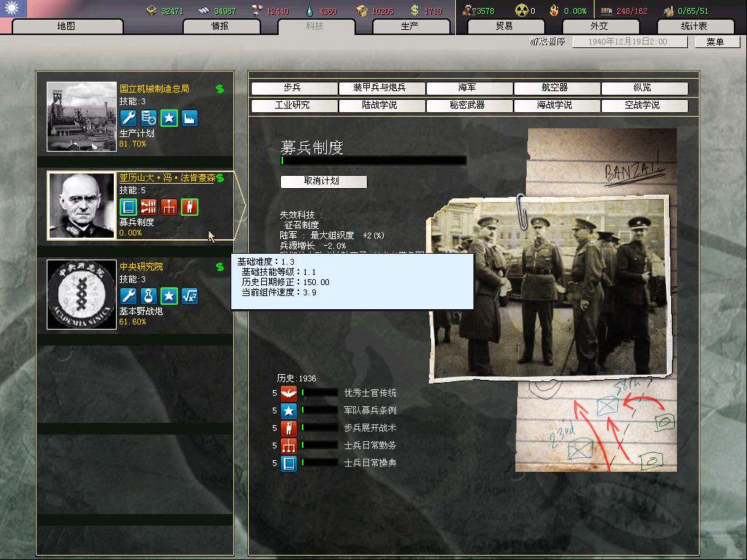This screenshot has width=747, height=560.
Task: Click the supplies crate icon showing 10205
Action: pyautogui.click(x=363, y=10)
